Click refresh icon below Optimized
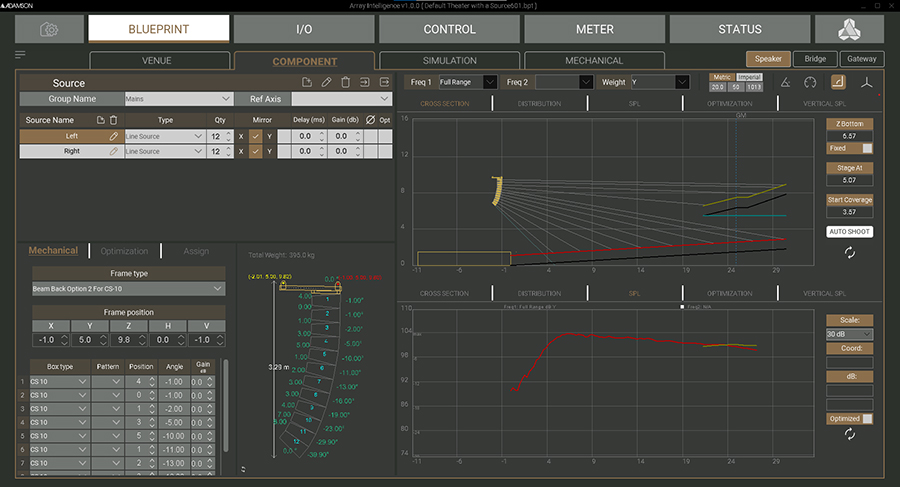This screenshot has width=900, height=487. click(x=849, y=434)
